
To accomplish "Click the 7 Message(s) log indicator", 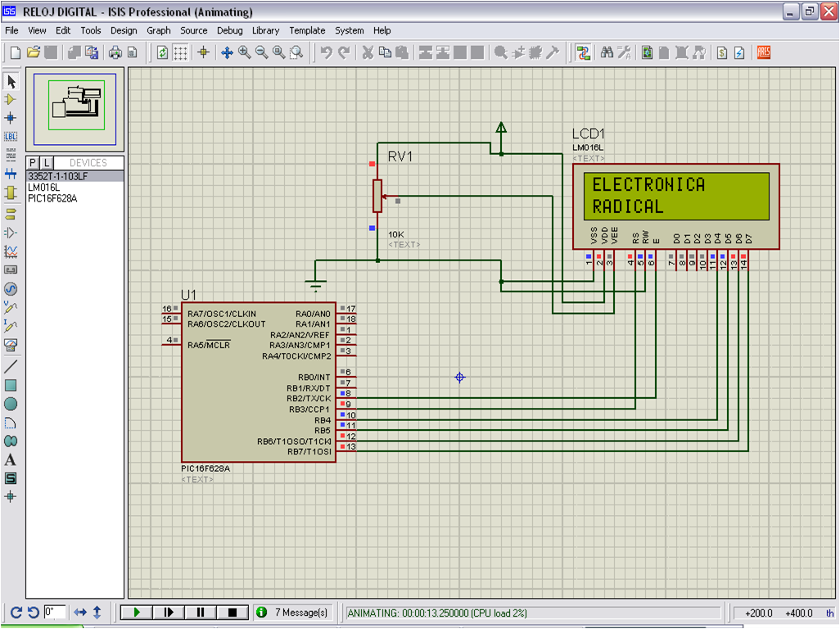I will 293,613.
